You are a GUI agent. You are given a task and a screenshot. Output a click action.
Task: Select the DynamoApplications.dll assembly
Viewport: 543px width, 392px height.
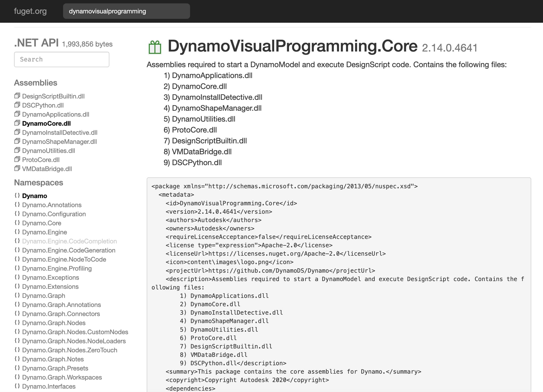pyautogui.click(x=55, y=115)
